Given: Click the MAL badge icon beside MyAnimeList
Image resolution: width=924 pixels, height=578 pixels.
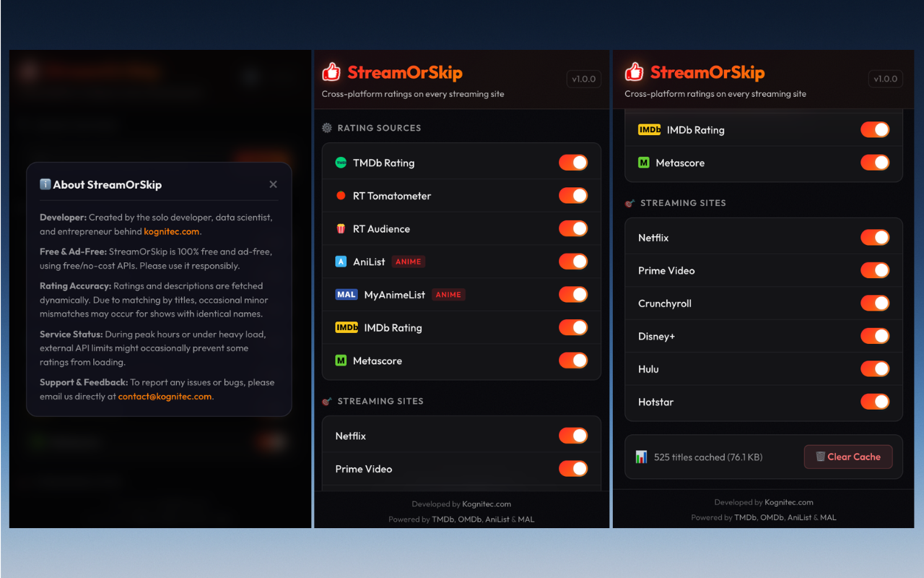Looking at the screenshot, I should pos(346,295).
